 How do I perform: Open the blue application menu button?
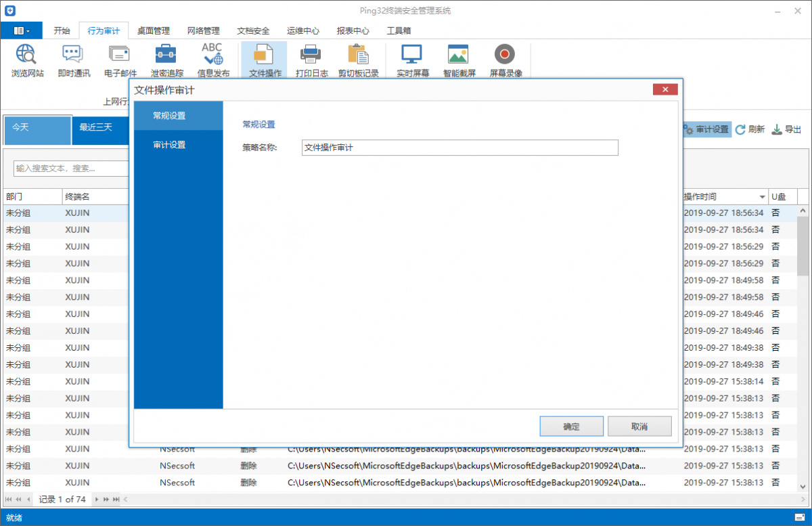[x=22, y=30]
